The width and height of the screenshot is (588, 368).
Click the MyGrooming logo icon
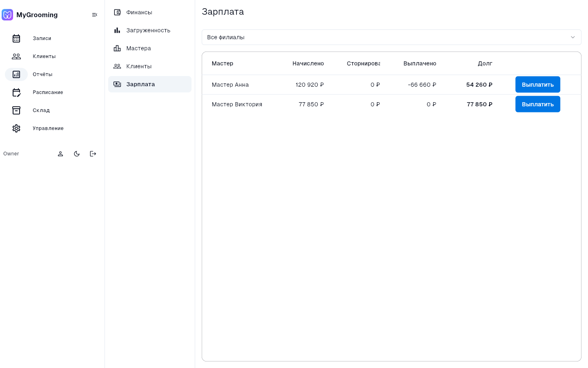(x=7, y=15)
